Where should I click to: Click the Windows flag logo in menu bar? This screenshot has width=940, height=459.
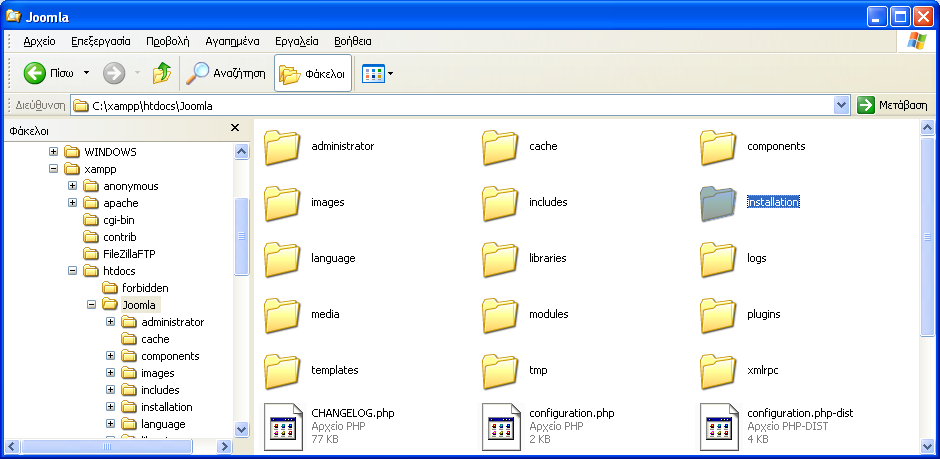[x=917, y=41]
